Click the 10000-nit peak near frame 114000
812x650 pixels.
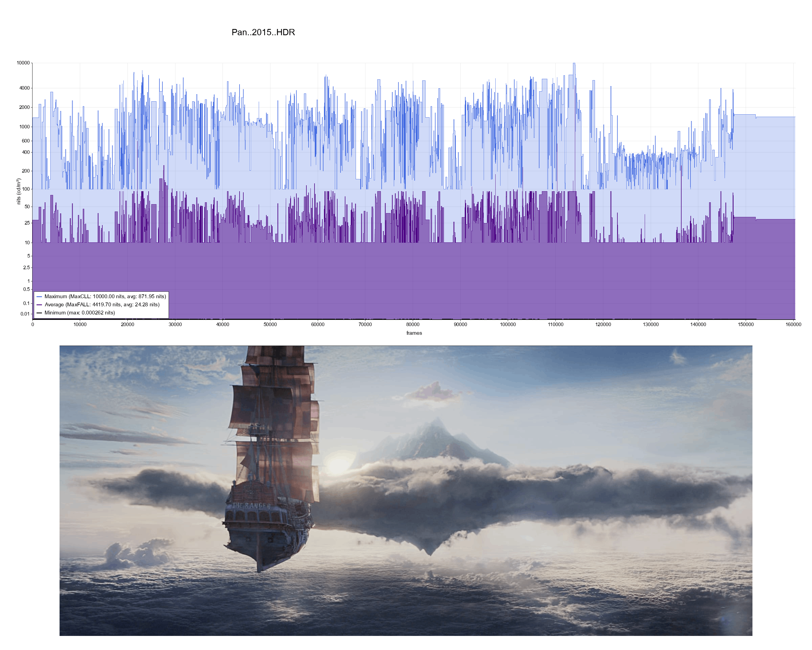(574, 64)
